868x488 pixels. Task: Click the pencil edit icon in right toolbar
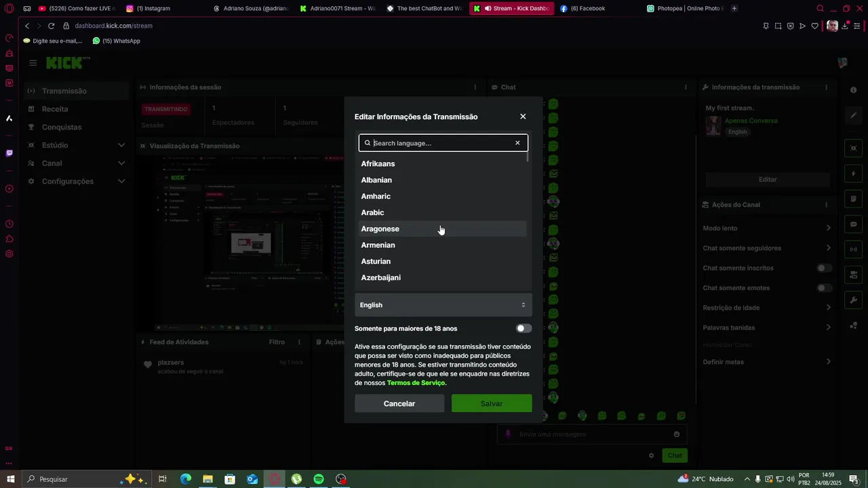click(x=854, y=115)
